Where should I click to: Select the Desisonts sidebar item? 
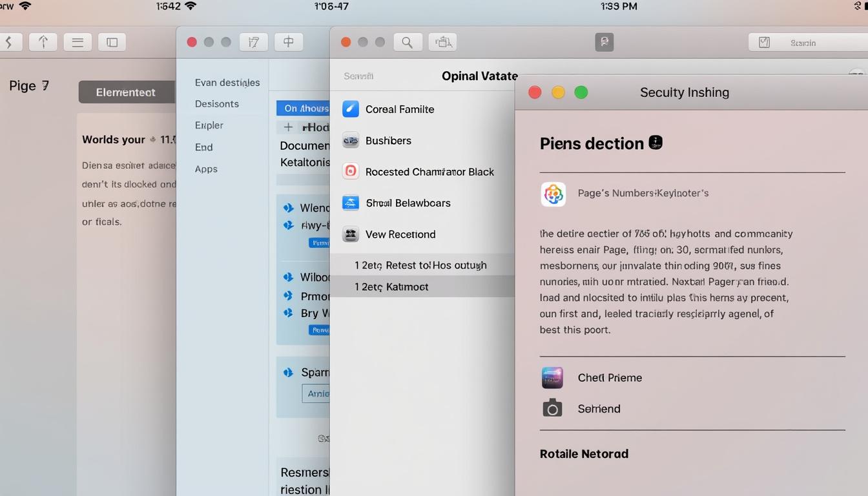216,103
